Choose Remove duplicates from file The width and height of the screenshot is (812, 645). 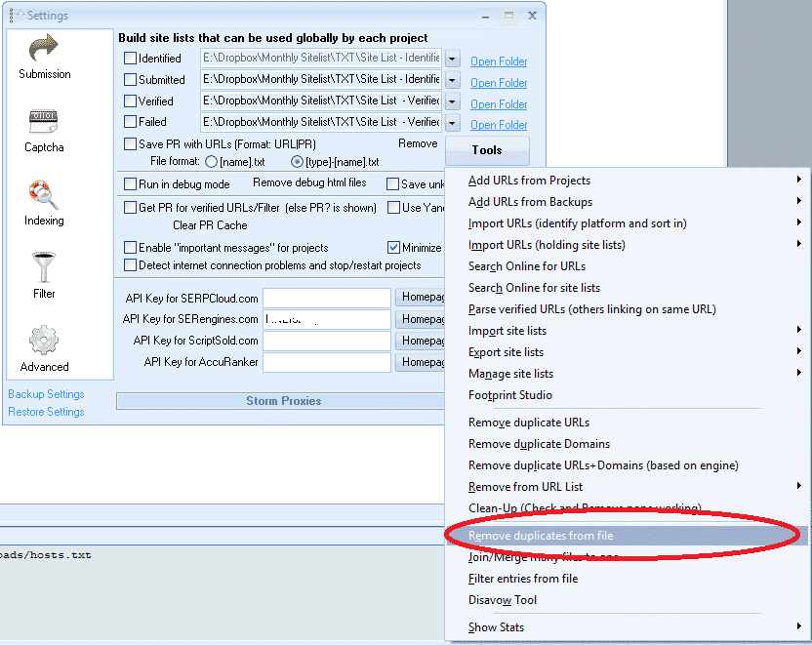540,536
